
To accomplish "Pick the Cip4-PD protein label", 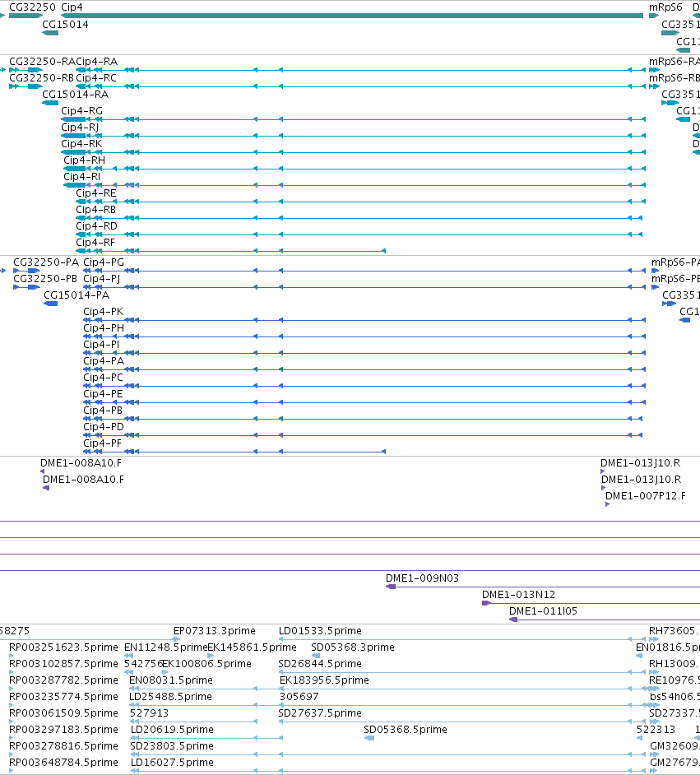I will pos(104,426).
